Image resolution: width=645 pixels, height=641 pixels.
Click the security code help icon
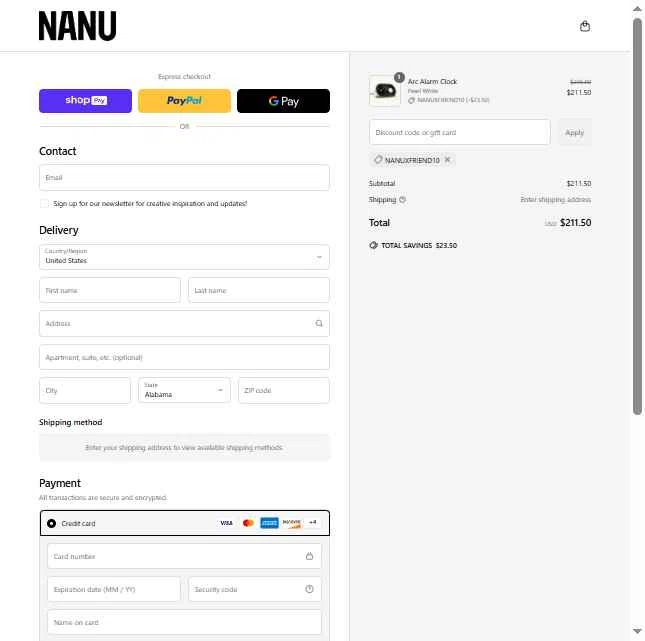[x=309, y=589]
